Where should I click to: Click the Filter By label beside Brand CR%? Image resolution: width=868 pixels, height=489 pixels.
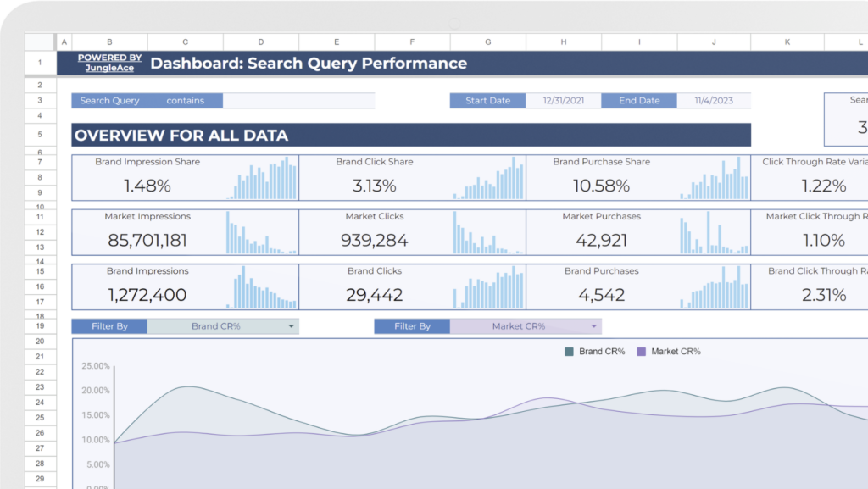point(109,326)
